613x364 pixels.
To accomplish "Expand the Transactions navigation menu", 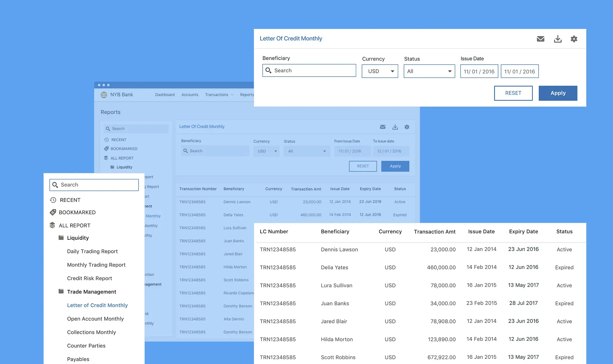I will (x=219, y=95).
